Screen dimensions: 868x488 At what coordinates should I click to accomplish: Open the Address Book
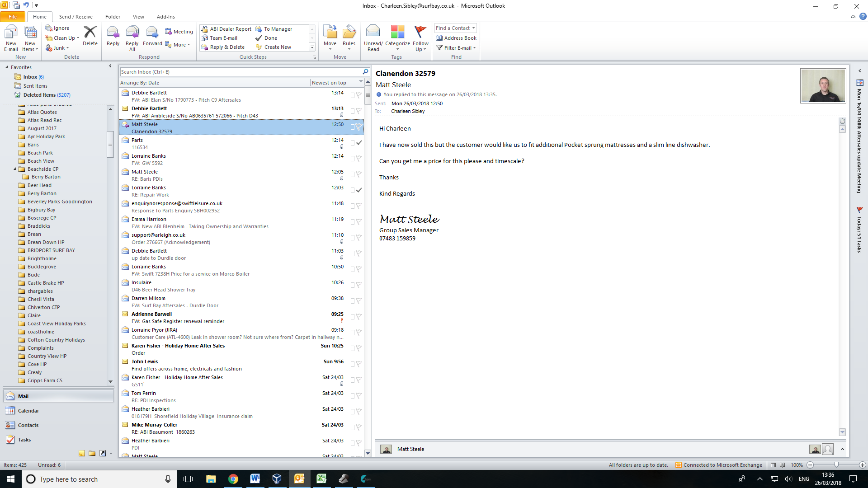pos(456,38)
